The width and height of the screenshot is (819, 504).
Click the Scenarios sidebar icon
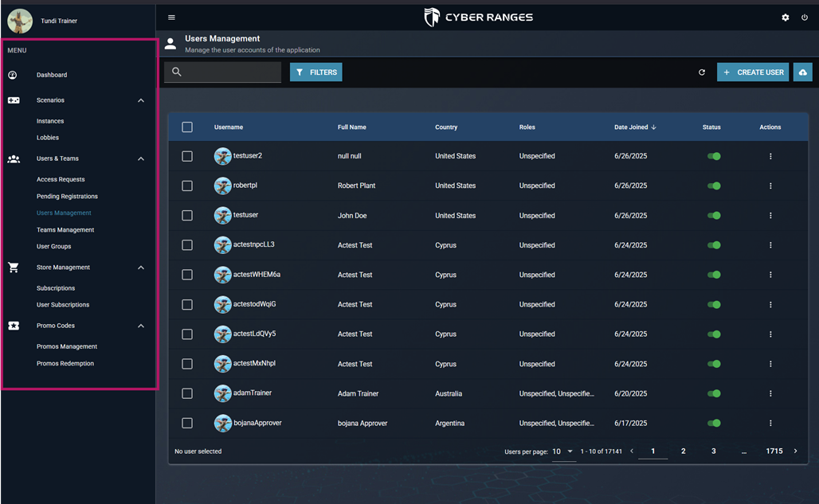click(13, 100)
